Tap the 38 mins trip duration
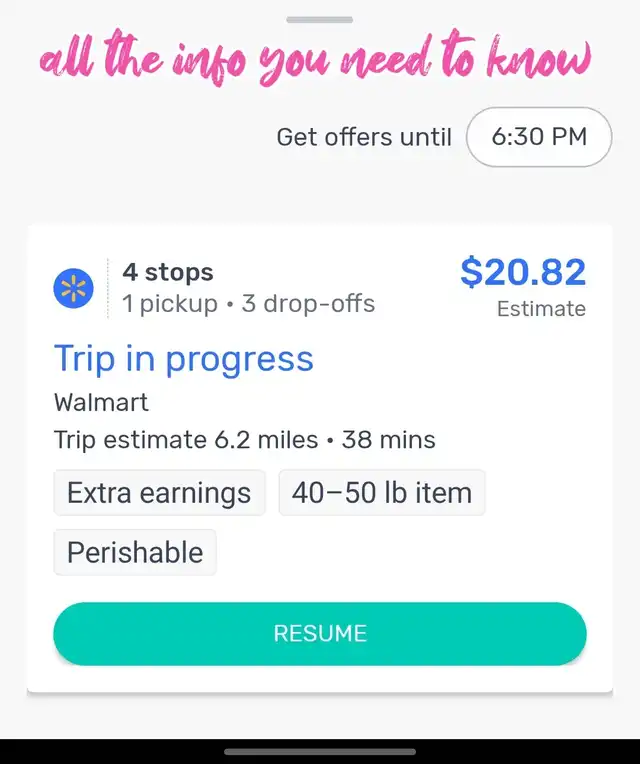The width and height of the screenshot is (640, 764). coord(388,440)
